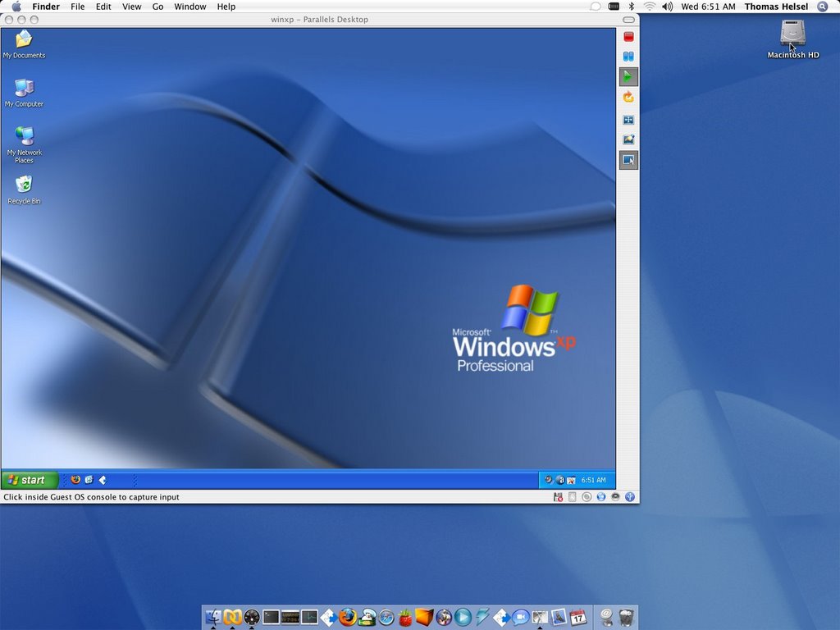Viewport: 840px width, 630px height.
Task: Click the XP tray icon next to the clock
Action: click(x=571, y=480)
